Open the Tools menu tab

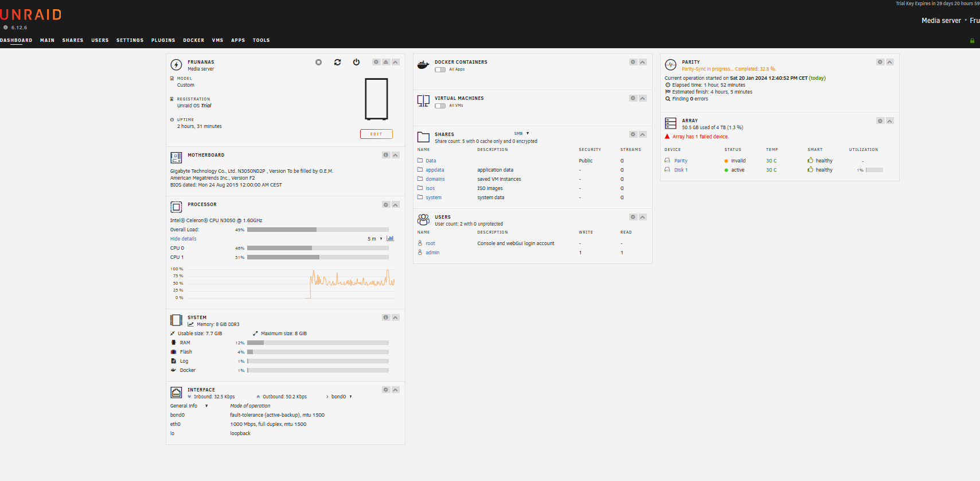[x=261, y=40]
